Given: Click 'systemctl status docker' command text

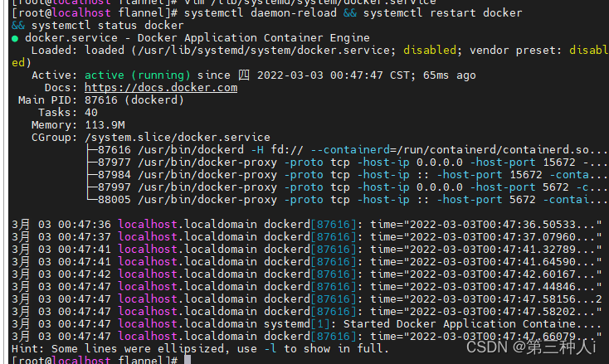Looking at the screenshot, I should point(108,25).
